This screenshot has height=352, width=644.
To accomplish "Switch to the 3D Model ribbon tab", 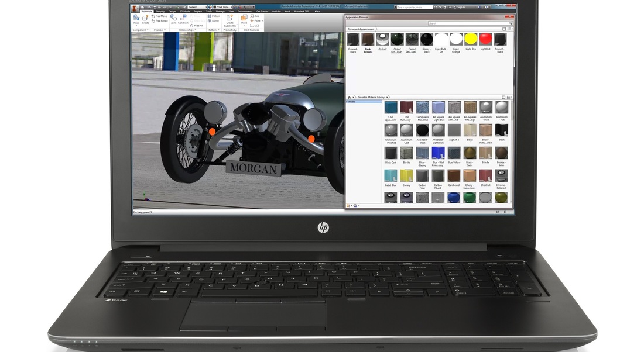I will 185,12.
